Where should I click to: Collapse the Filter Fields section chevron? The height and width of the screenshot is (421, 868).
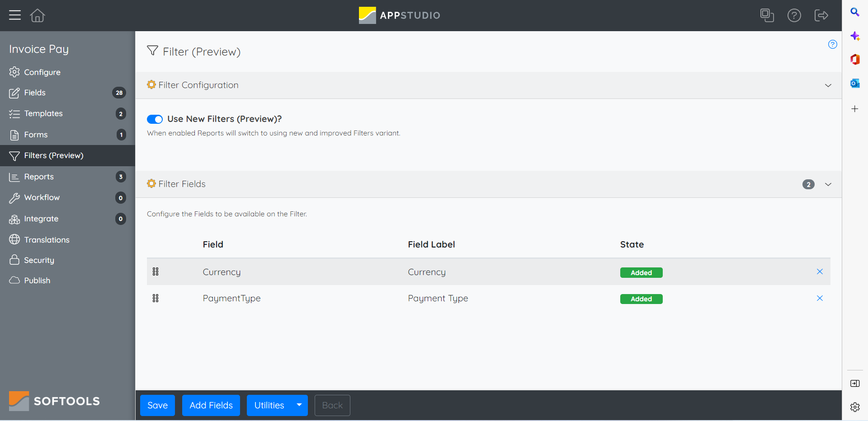828,184
